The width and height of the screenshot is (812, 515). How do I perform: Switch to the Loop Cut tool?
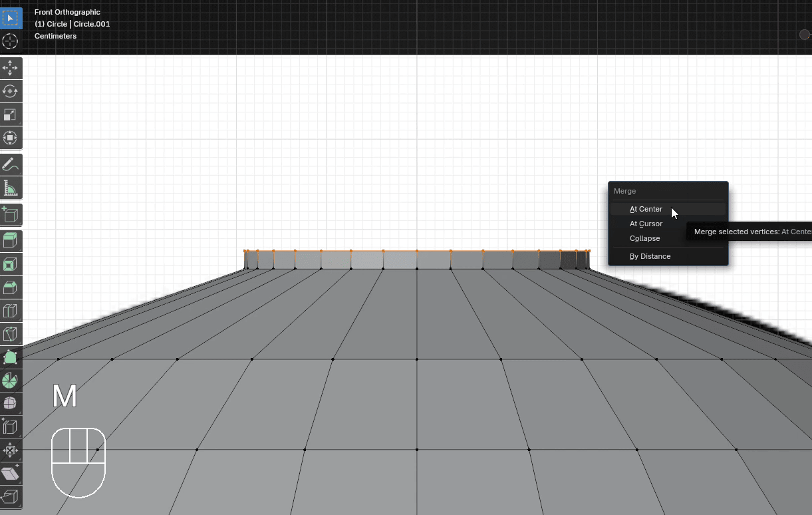tap(11, 311)
